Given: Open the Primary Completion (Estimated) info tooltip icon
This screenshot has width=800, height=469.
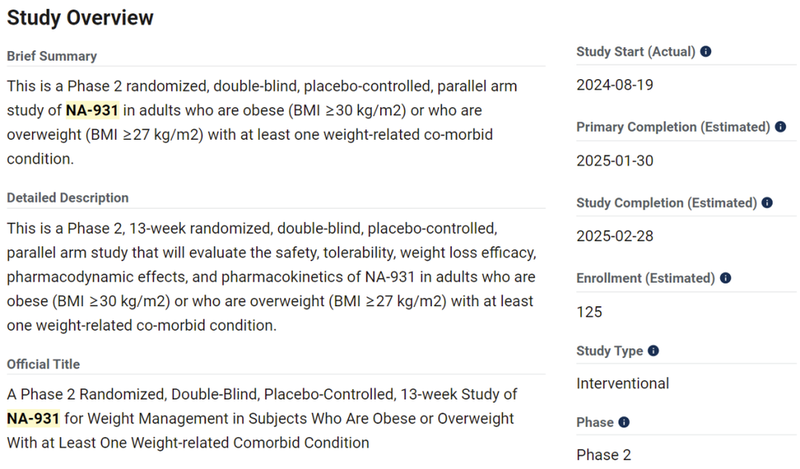Looking at the screenshot, I should (x=778, y=127).
